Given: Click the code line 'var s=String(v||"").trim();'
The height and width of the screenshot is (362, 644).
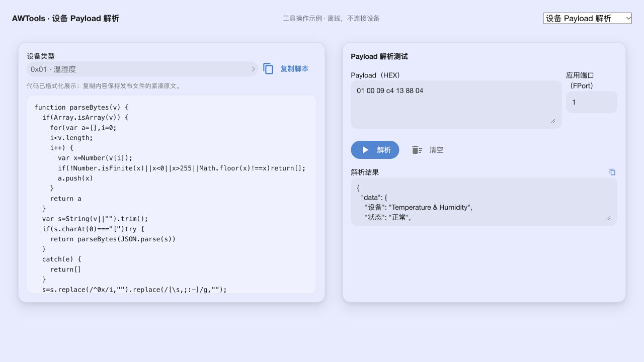Looking at the screenshot, I should point(95,219).
